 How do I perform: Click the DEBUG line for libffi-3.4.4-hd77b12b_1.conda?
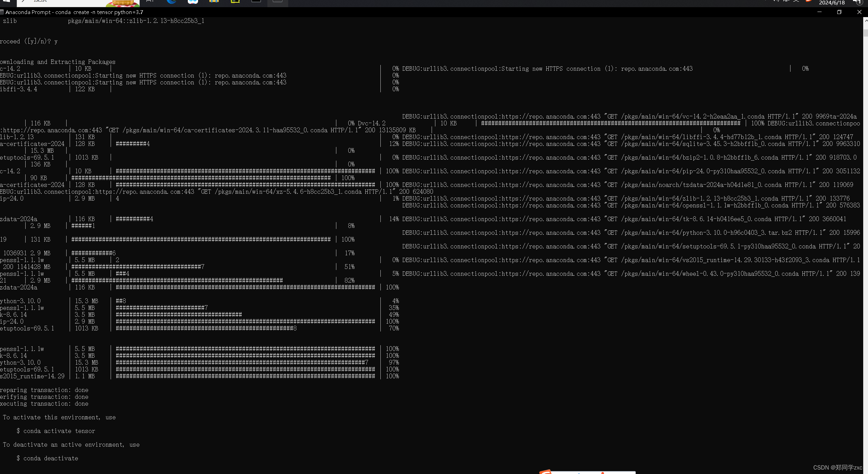tap(628, 137)
